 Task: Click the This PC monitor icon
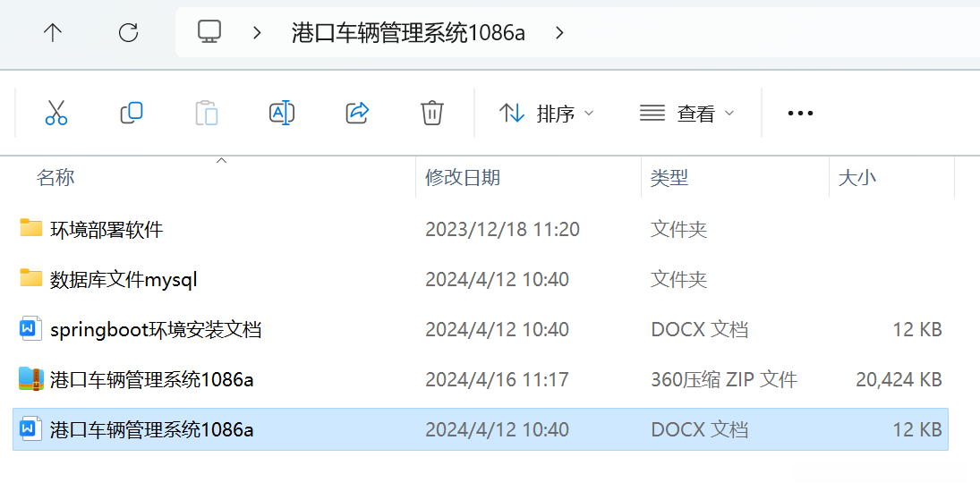pyautogui.click(x=209, y=33)
